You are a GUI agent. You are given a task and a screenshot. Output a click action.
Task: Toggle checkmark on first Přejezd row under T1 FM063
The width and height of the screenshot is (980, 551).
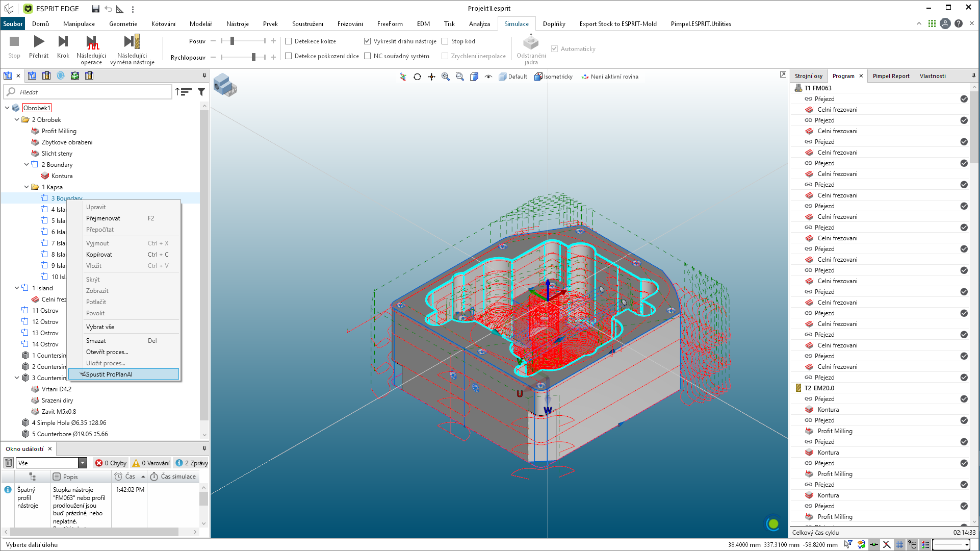pyautogui.click(x=964, y=99)
